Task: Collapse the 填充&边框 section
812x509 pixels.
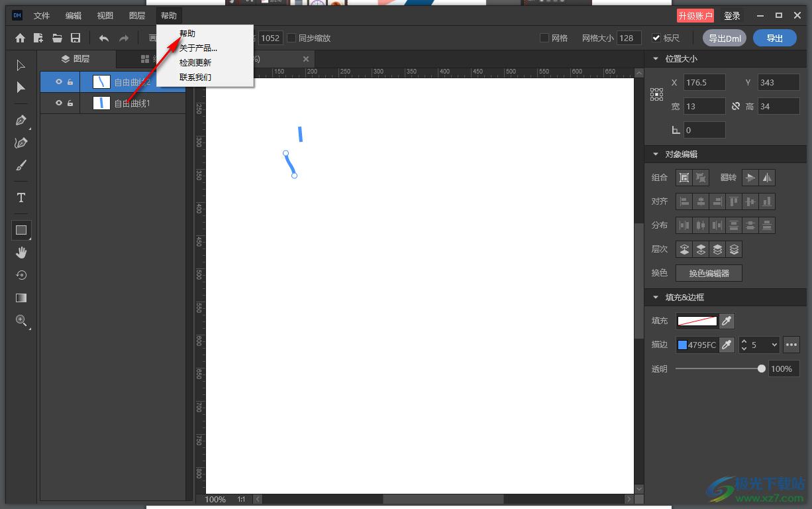Action: 656,298
